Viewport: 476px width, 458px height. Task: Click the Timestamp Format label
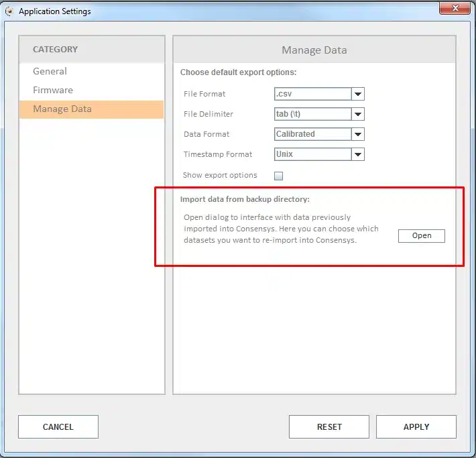(218, 154)
